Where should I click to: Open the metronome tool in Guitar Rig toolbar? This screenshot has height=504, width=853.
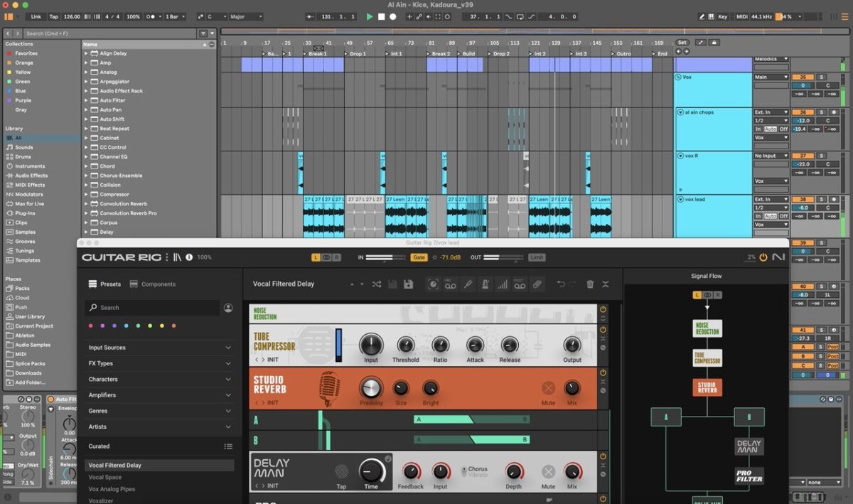point(485,284)
